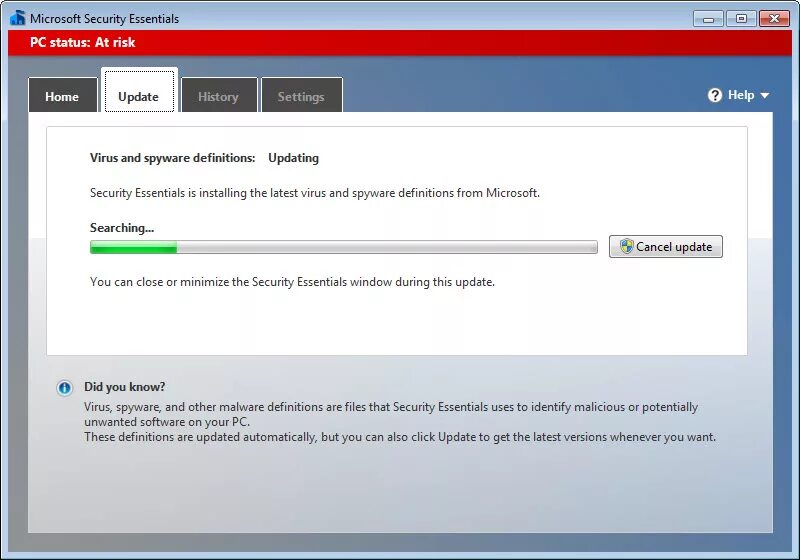Screen dimensions: 800x560
Task: Click the 'Did you know?' heading
Action: coord(124,387)
